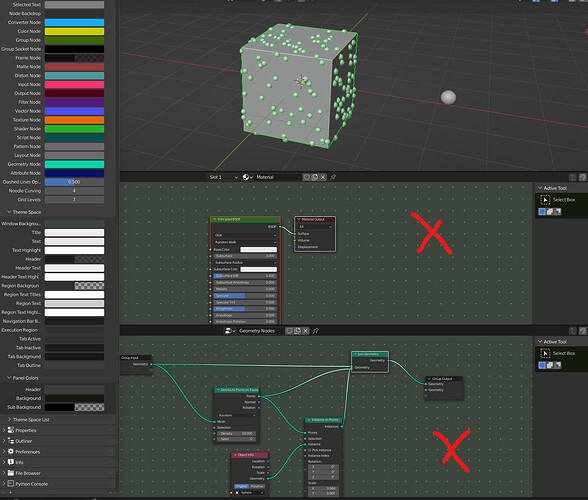The image size is (588, 500).
Task: Collapse Active Tool panel in shader editor
Action: click(540, 188)
